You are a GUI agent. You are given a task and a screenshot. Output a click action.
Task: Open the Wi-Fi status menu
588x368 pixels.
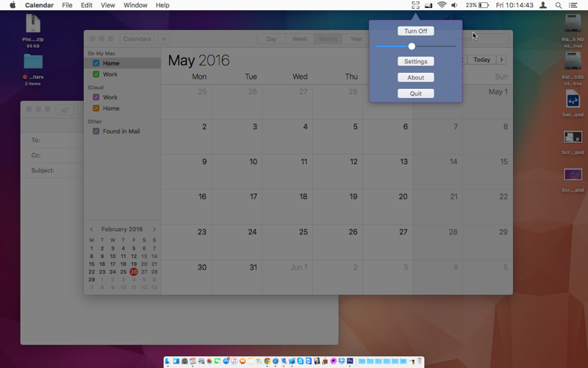442,5
